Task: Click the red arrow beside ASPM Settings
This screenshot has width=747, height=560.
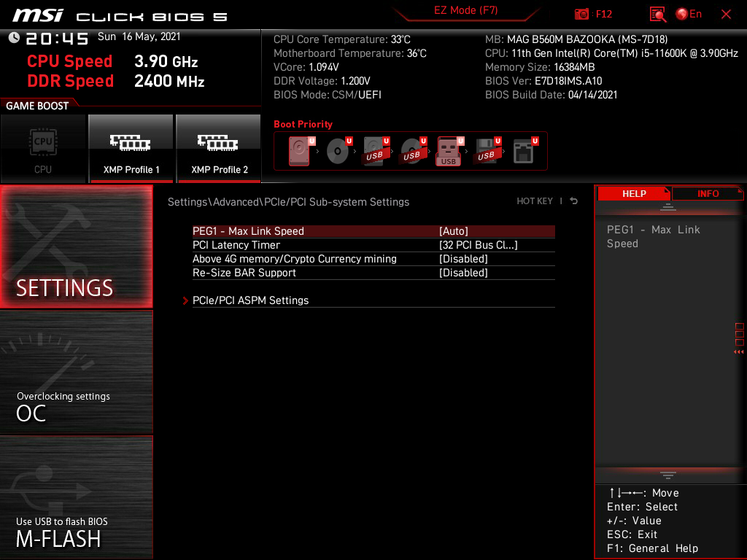Action: tap(185, 300)
